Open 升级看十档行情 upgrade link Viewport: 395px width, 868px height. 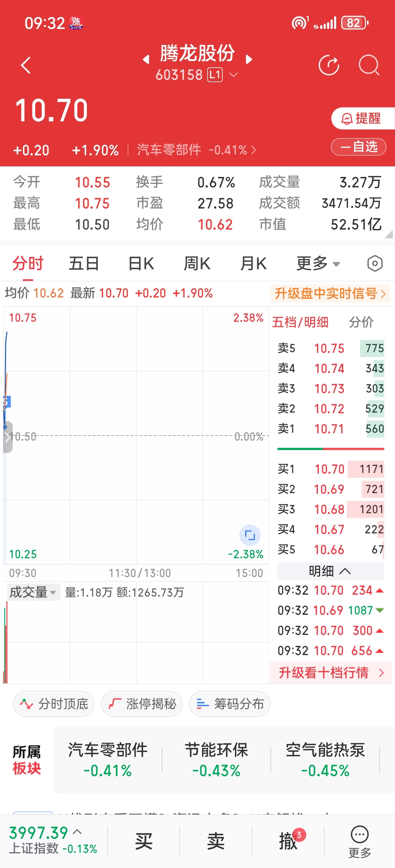pos(331,673)
